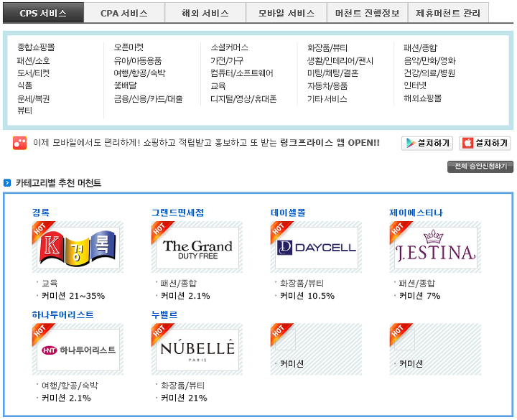The height and width of the screenshot is (420, 517).
Task: Click the 경록 merchant title link
Action: 40,213
